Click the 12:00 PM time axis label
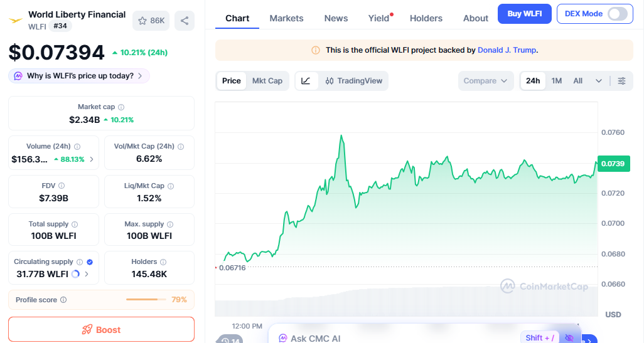Viewport: 644px width, 343px height. click(247, 326)
